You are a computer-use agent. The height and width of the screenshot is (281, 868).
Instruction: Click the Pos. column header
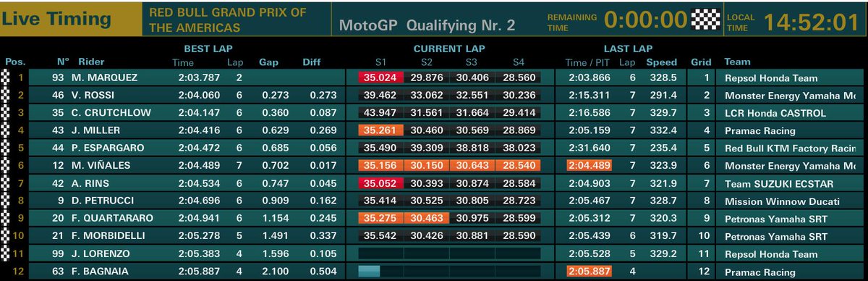[x=14, y=62]
